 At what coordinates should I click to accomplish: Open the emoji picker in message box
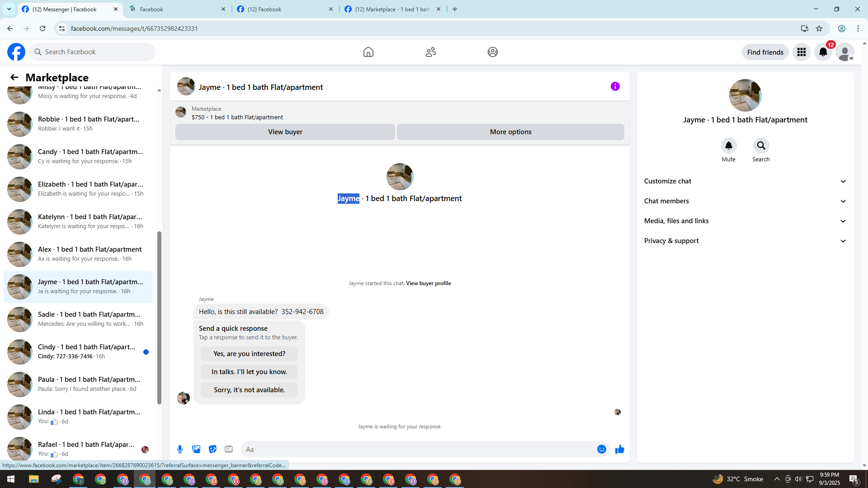(x=601, y=449)
